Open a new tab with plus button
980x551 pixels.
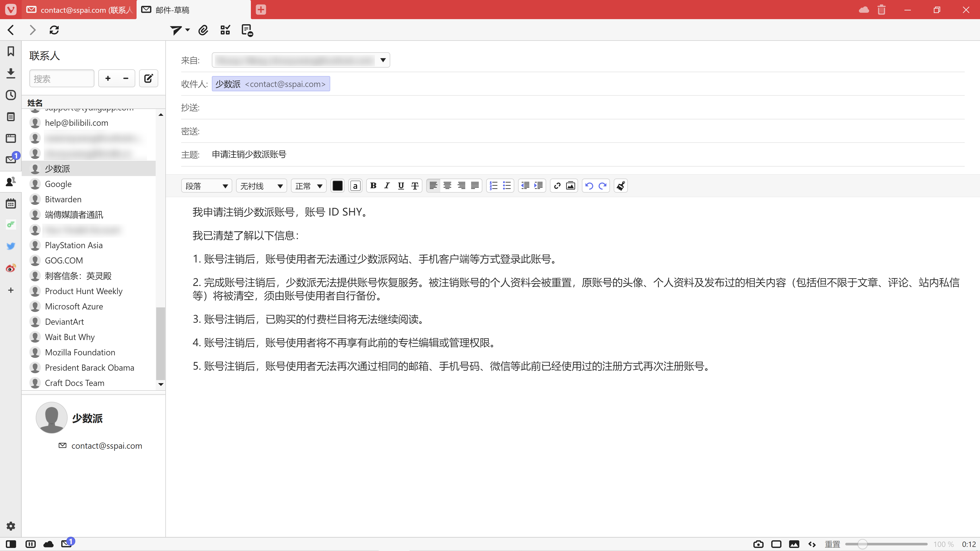(261, 9)
